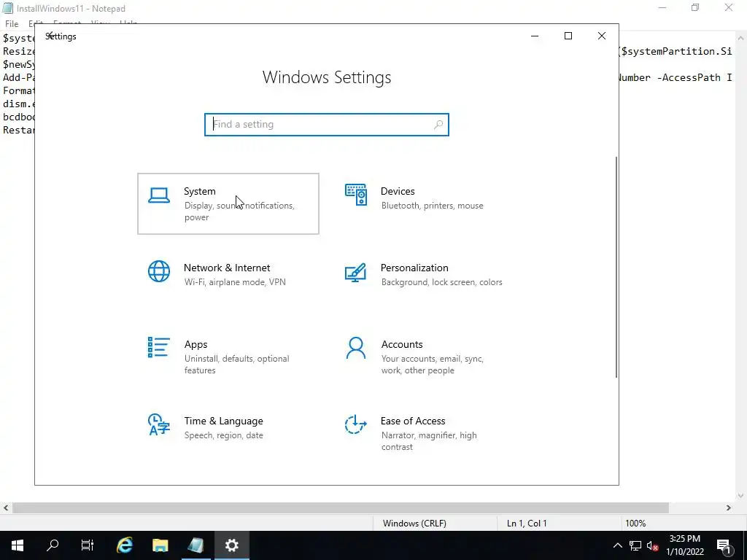Open Task View on the taskbar

point(88,545)
